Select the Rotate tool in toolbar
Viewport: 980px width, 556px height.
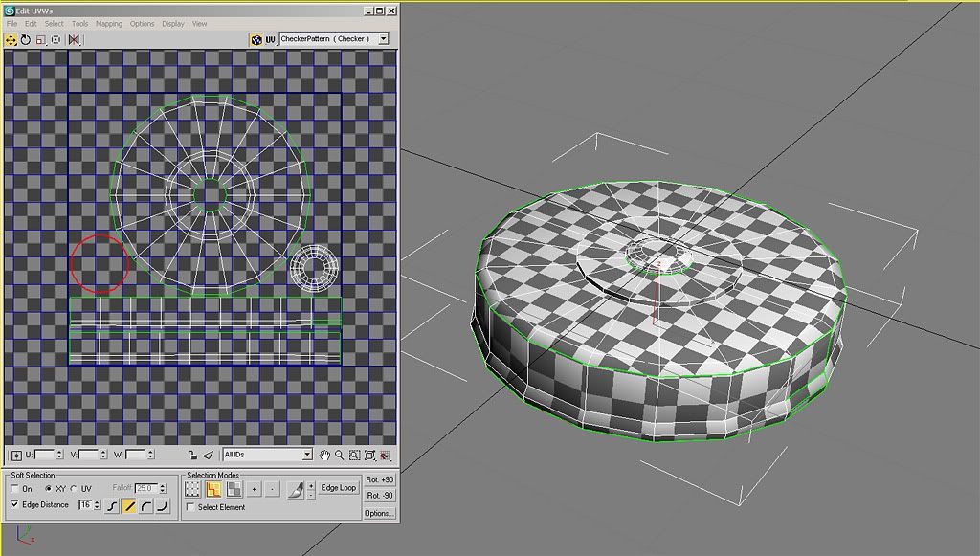(x=26, y=40)
